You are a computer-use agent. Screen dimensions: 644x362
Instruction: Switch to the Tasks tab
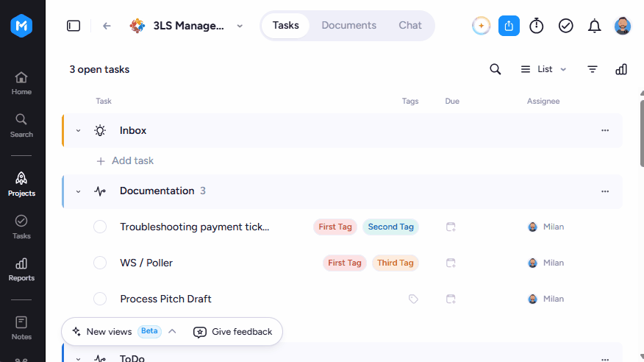[285, 26]
